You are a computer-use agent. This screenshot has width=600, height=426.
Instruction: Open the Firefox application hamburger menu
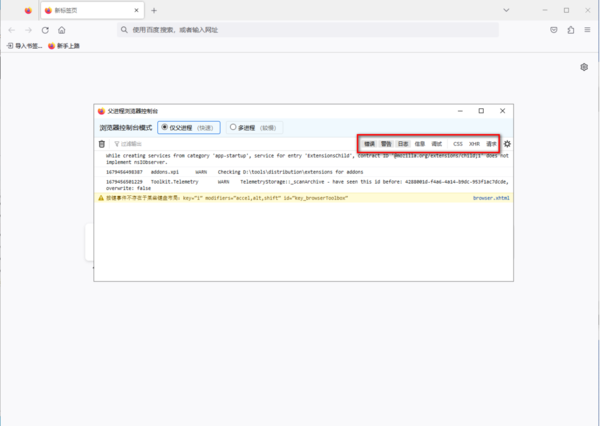[x=587, y=30]
